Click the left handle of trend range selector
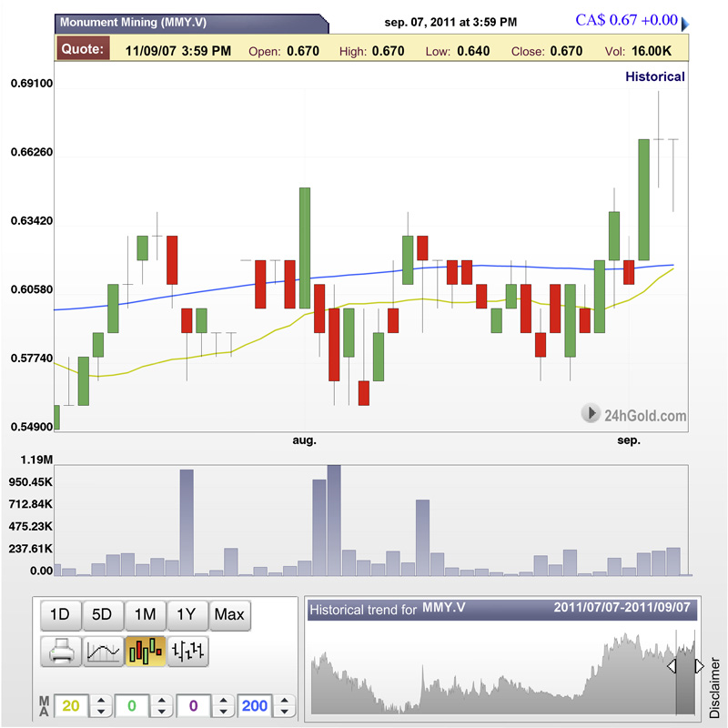The image size is (728, 728). point(672,666)
